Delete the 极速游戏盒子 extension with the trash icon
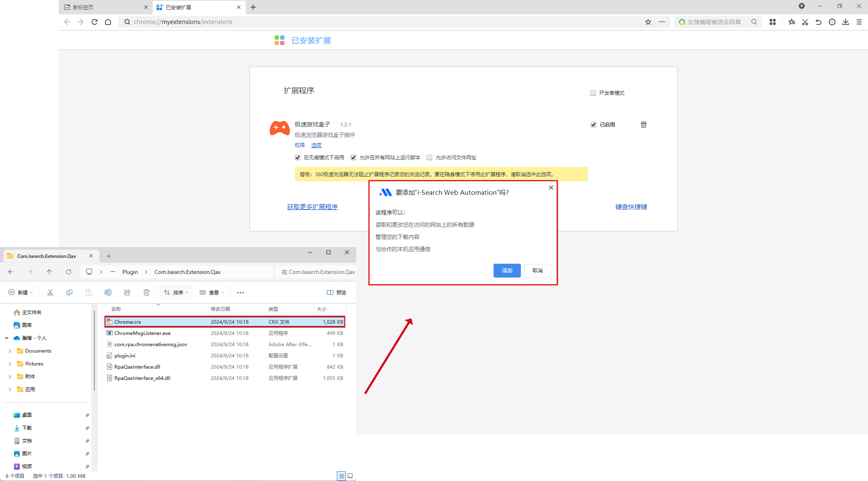This screenshot has width=868, height=481. point(644,124)
